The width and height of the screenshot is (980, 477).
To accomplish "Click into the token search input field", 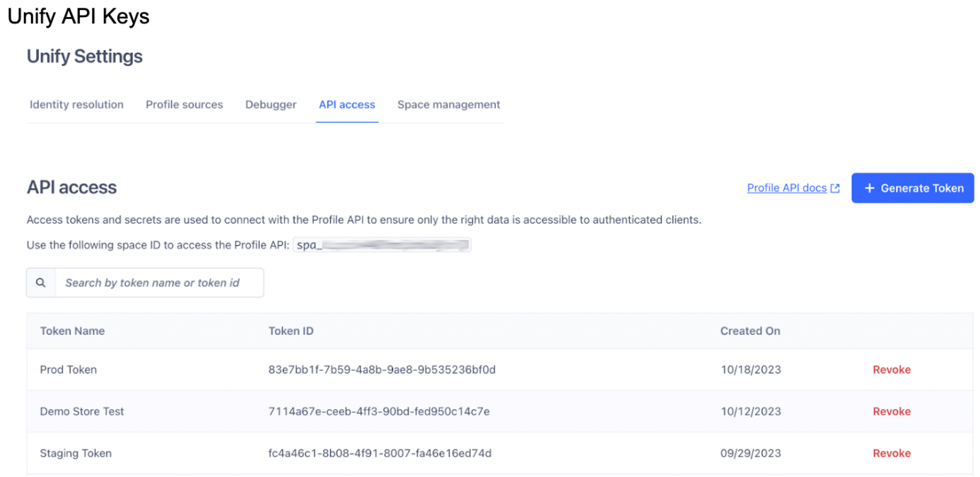I will pos(159,282).
